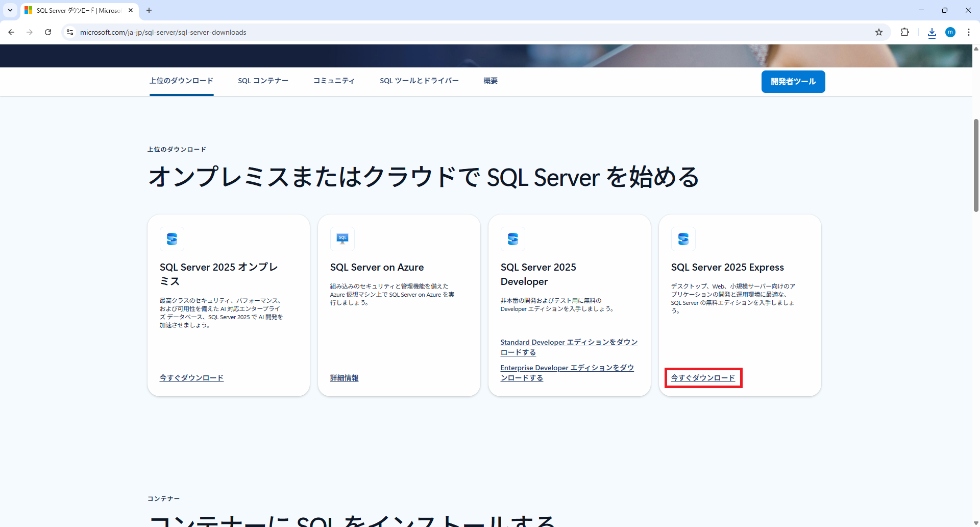980x527 pixels.
Task: Click the SQL Server on Azure card icon
Action: click(x=342, y=238)
